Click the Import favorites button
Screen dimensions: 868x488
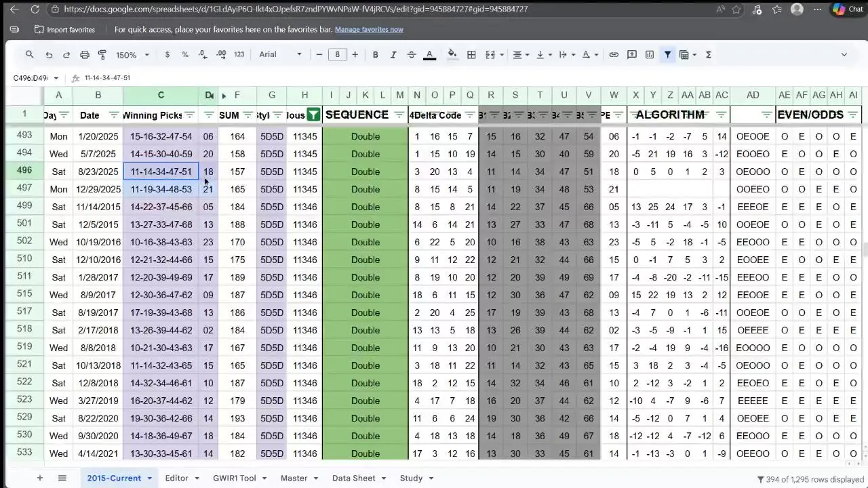coord(64,30)
